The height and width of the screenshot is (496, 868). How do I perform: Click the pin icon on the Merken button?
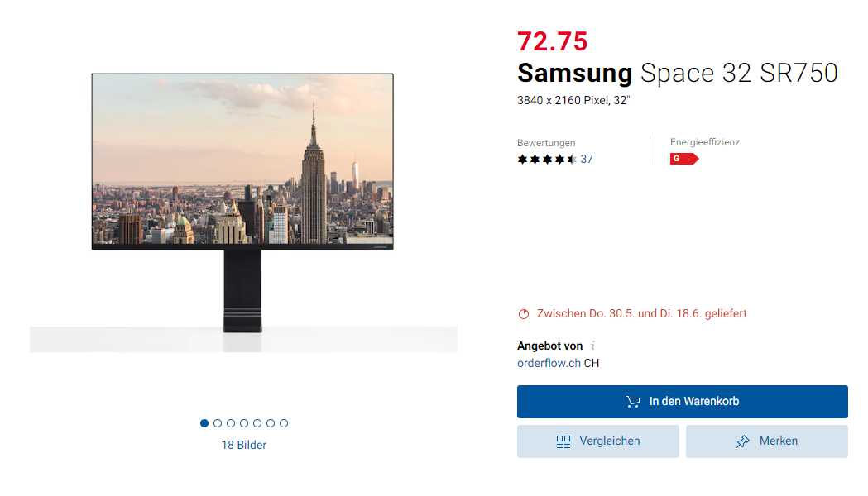pyautogui.click(x=743, y=441)
